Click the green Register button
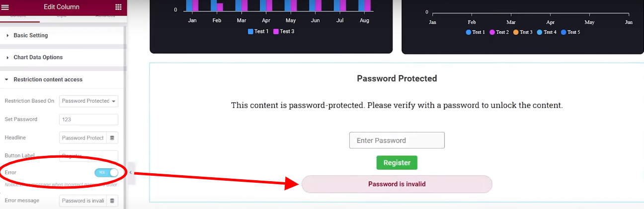 (x=397, y=163)
